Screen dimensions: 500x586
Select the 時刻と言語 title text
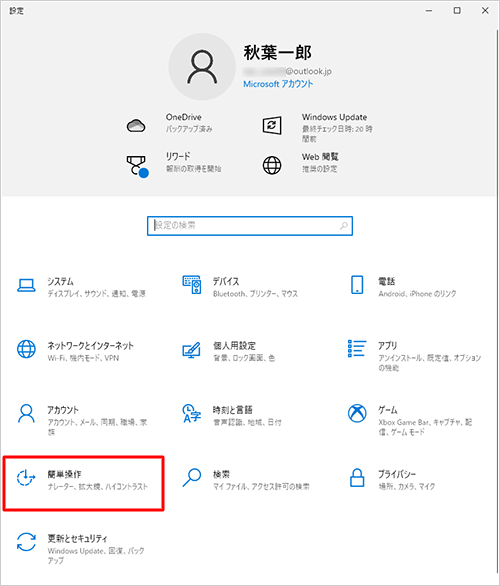(232, 410)
